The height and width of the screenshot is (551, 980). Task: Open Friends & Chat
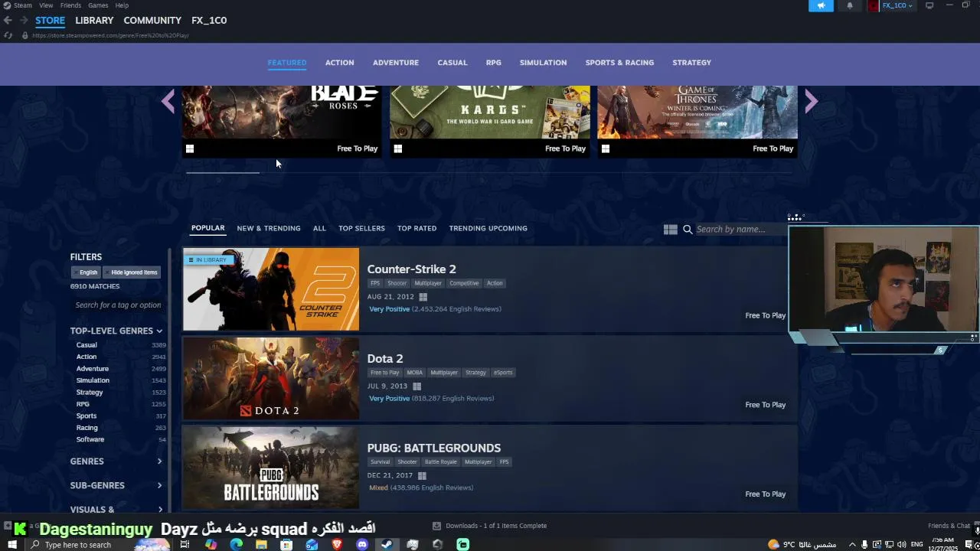point(949,526)
